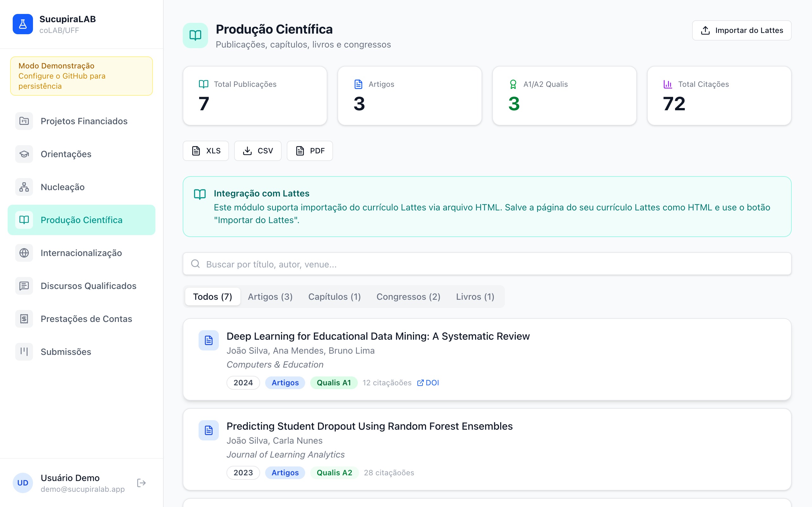
Task: Click the Discursos Qualificados message icon
Action: (24, 286)
